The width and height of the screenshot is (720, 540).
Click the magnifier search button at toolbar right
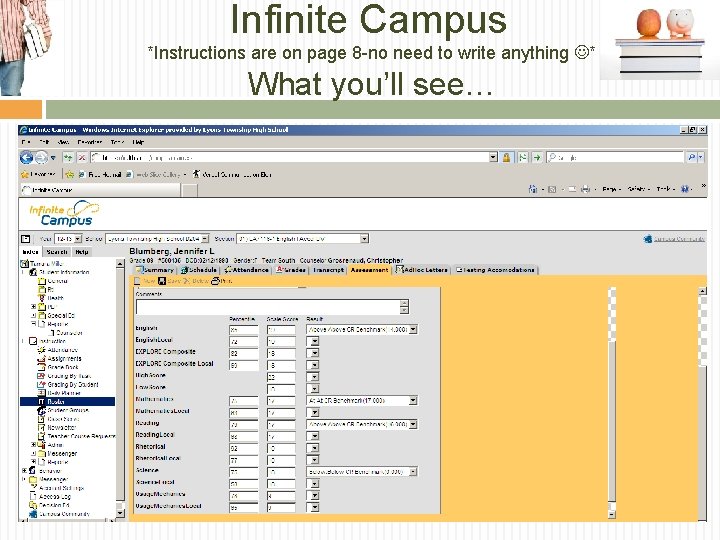[692, 158]
